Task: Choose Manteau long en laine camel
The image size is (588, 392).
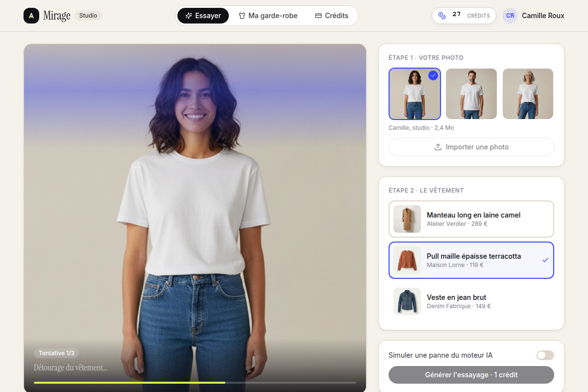Action: point(471,219)
